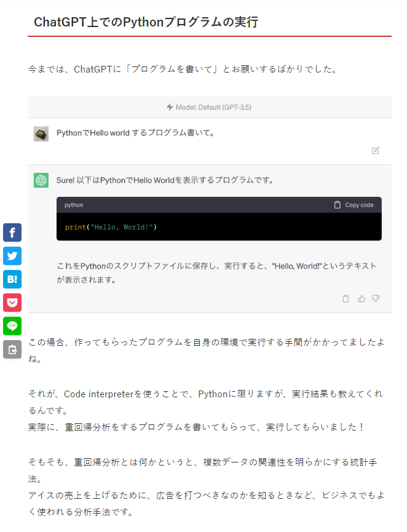The image size is (407, 532).
Task: Save the page to Pocket
Action: tap(12, 303)
